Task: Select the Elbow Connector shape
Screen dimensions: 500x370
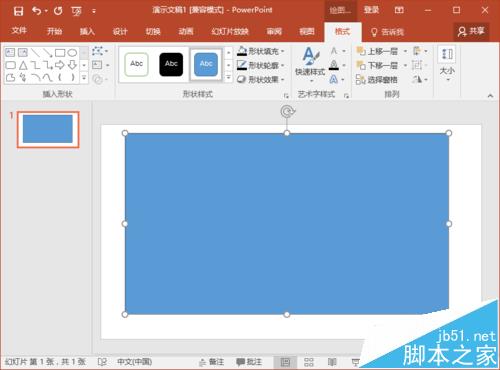Action: pyautogui.click(x=35, y=65)
